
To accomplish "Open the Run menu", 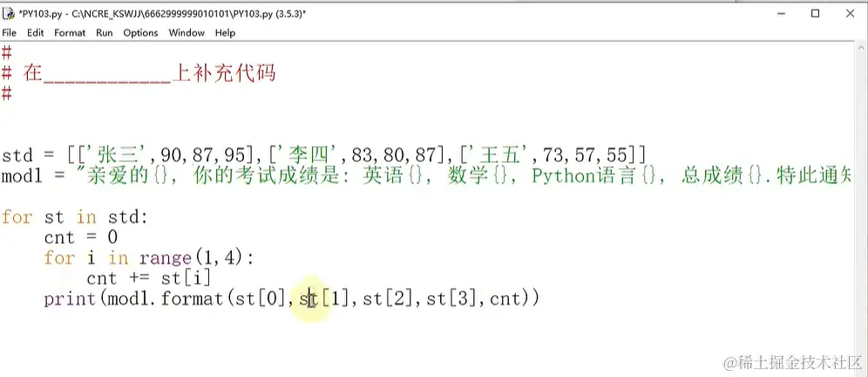I will (x=104, y=32).
